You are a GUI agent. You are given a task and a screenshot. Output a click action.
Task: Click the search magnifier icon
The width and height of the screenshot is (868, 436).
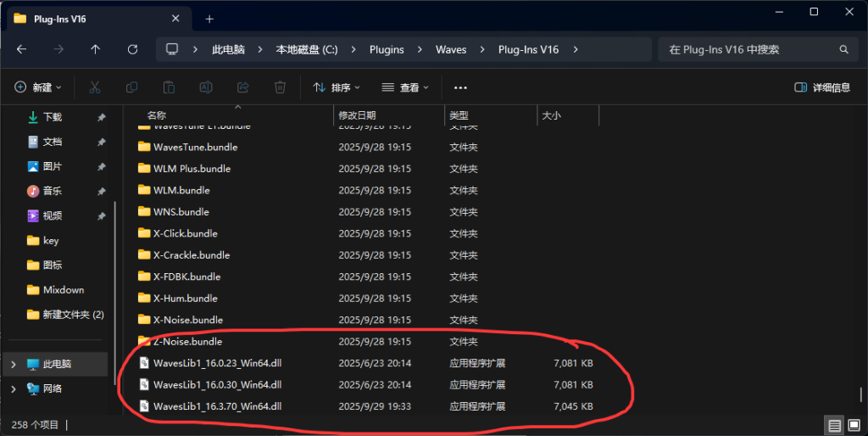(843, 49)
